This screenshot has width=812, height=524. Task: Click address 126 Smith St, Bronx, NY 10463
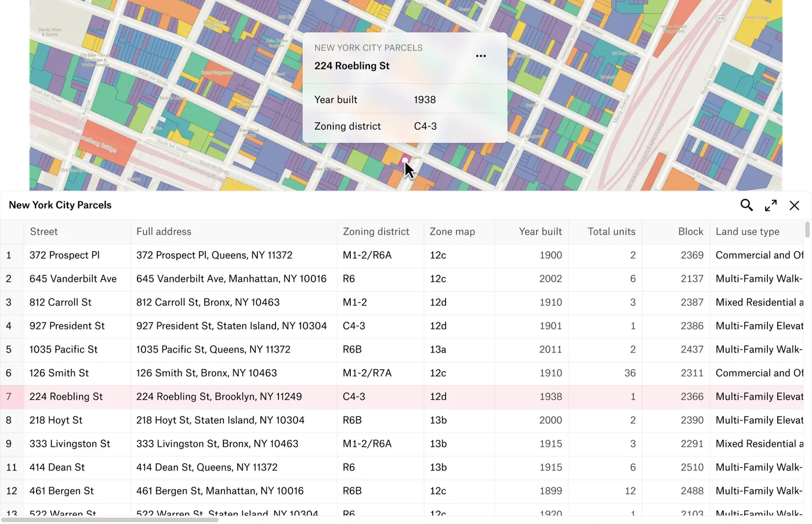206,373
